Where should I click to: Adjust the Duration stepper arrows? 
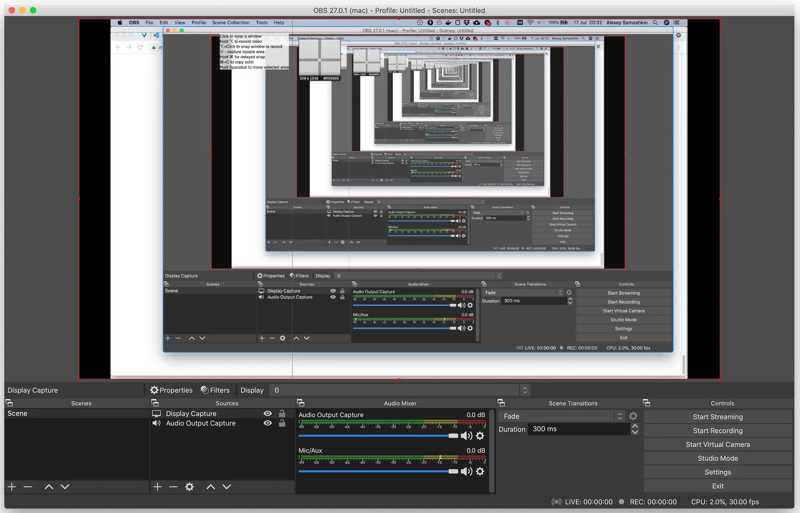634,429
